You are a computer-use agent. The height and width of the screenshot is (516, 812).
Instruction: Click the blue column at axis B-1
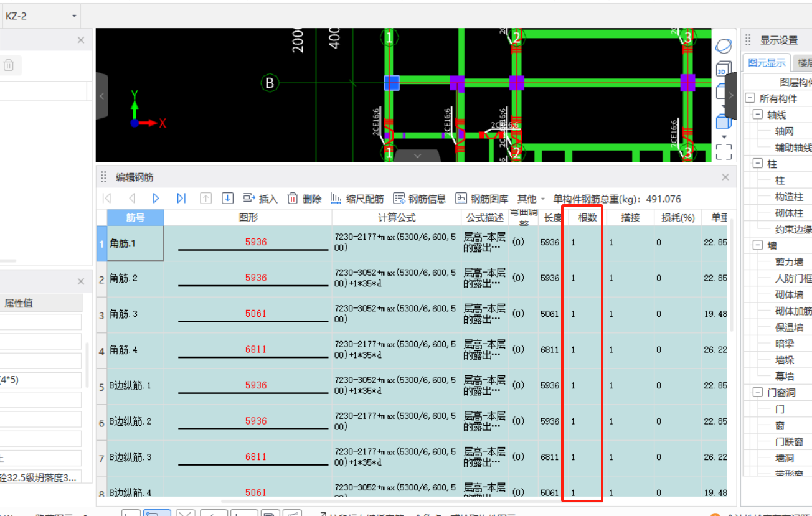(391, 83)
